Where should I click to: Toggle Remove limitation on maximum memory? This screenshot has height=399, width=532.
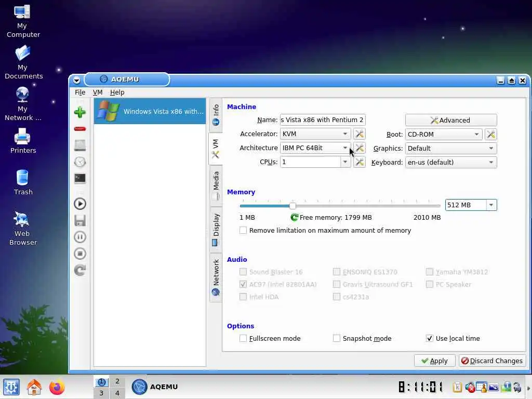click(x=243, y=231)
